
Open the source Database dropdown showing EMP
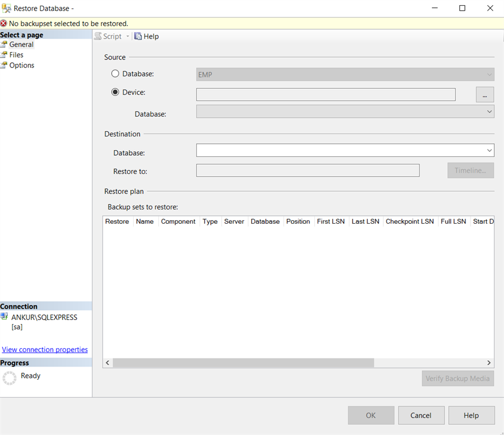point(489,74)
